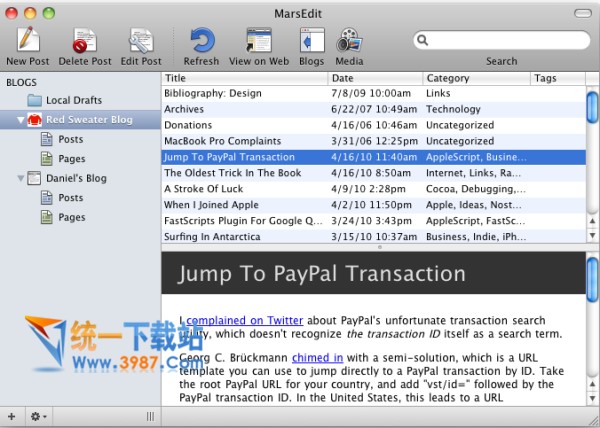Viewport: 600px width, 428px height.
Task: Select the 'Donations' post row
Action: point(373,125)
